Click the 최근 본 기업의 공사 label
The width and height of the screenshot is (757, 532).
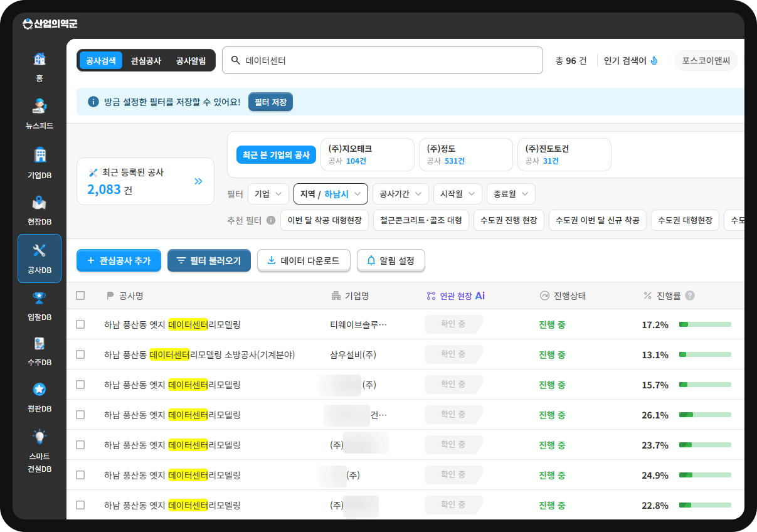pyautogui.click(x=276, y=155)
